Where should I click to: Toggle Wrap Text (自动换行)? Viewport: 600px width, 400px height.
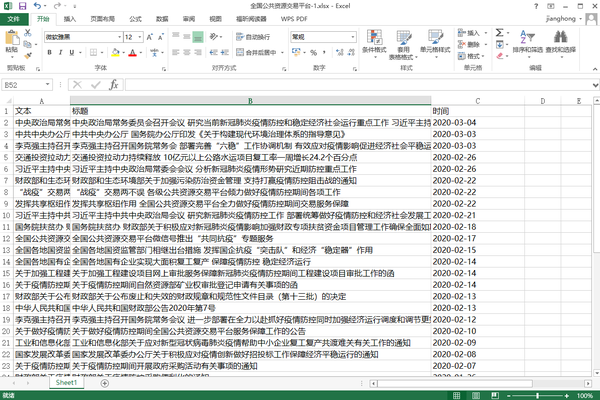[253, 37]
